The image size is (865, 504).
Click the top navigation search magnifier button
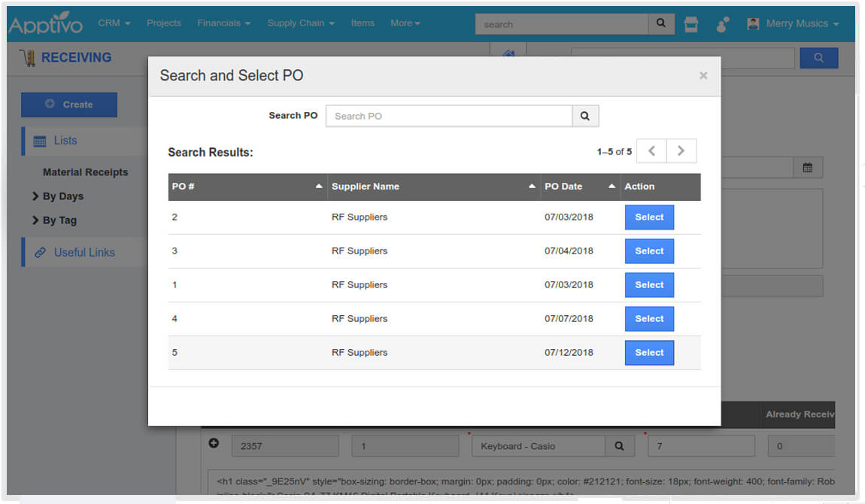(x=660, y=23)
